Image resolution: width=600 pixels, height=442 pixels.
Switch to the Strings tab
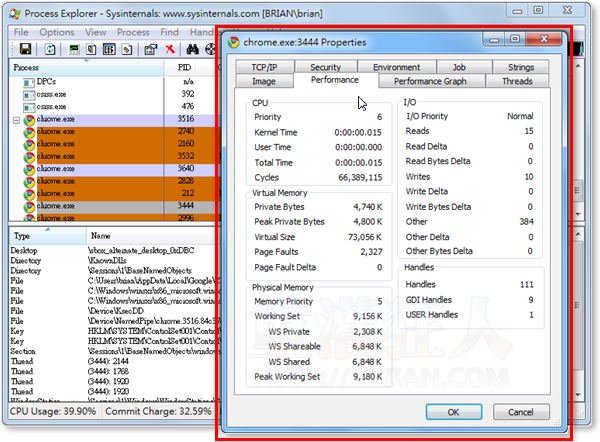point(521,67)
